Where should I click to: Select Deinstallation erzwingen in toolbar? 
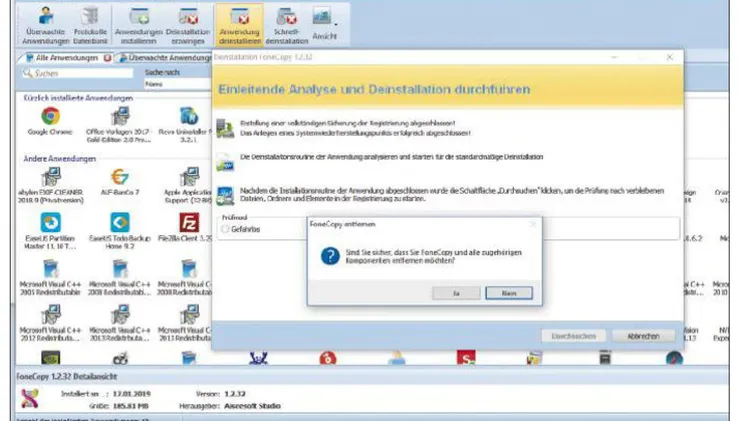tap(188, 25)
